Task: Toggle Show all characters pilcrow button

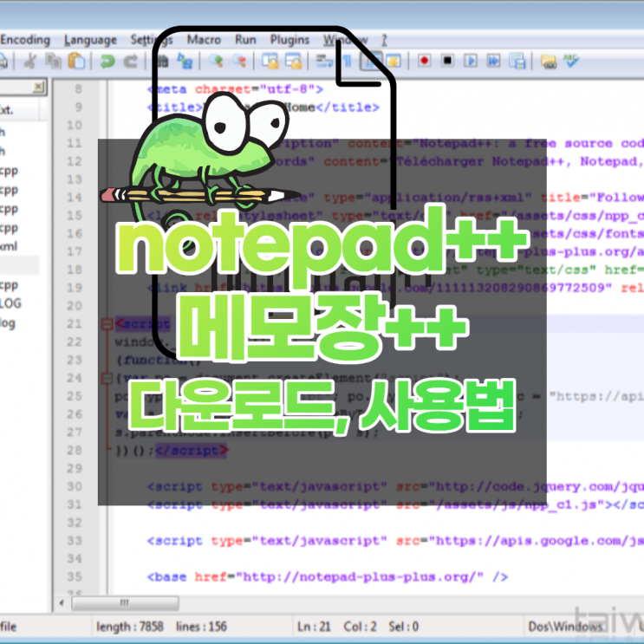Action: (348, 62)
